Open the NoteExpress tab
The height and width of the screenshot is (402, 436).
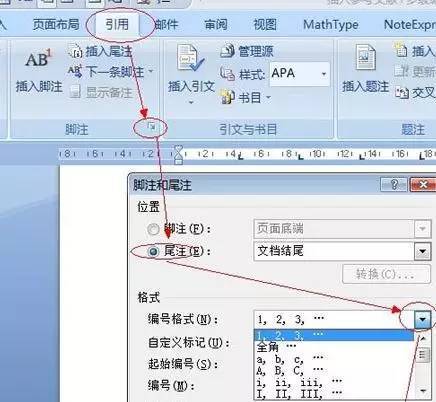(x=410, y=24)
